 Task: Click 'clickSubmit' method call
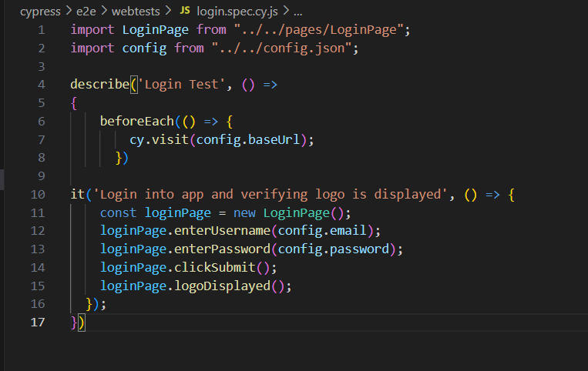(x=215, y=267)
